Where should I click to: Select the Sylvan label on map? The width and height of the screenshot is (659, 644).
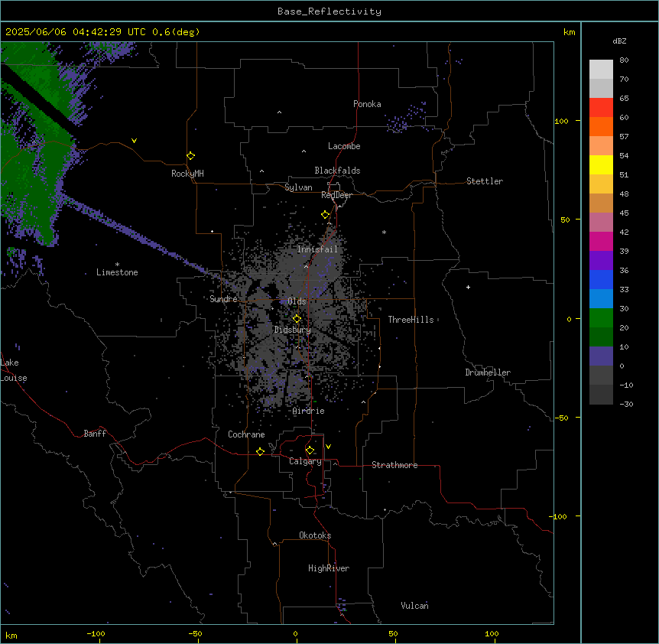click(x=298, y=187)
